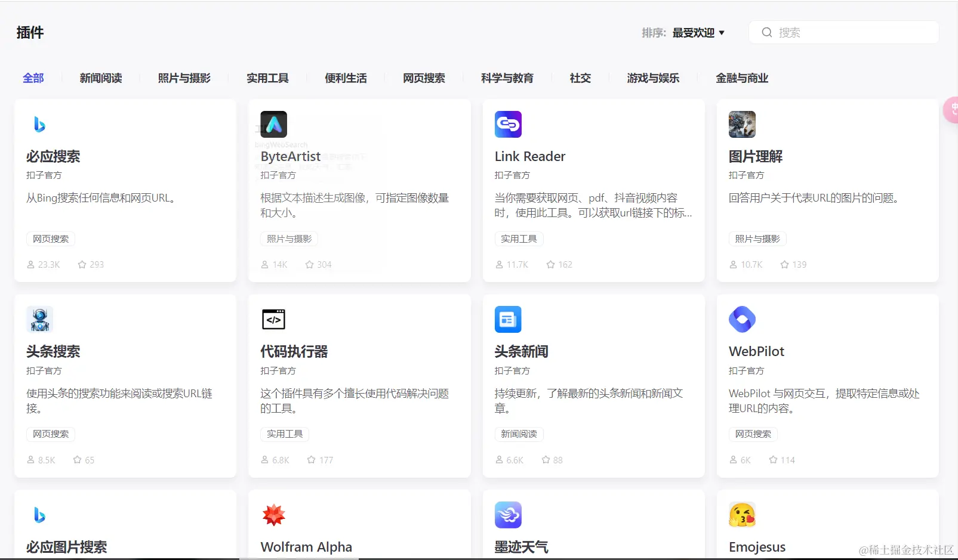Click the star icon on Link Reader card
The image size is (958, 560).
(550, 264)
